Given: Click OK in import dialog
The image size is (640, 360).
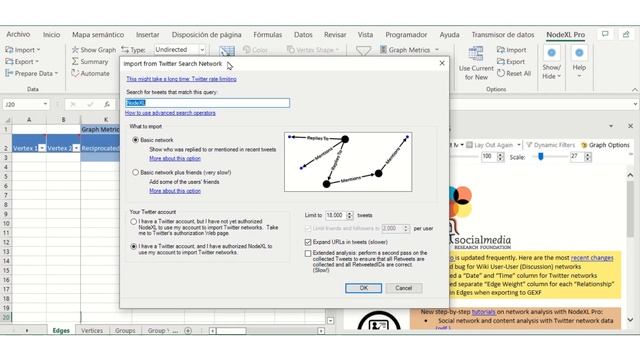Looking at the screenshot, I should coord(363,288).
